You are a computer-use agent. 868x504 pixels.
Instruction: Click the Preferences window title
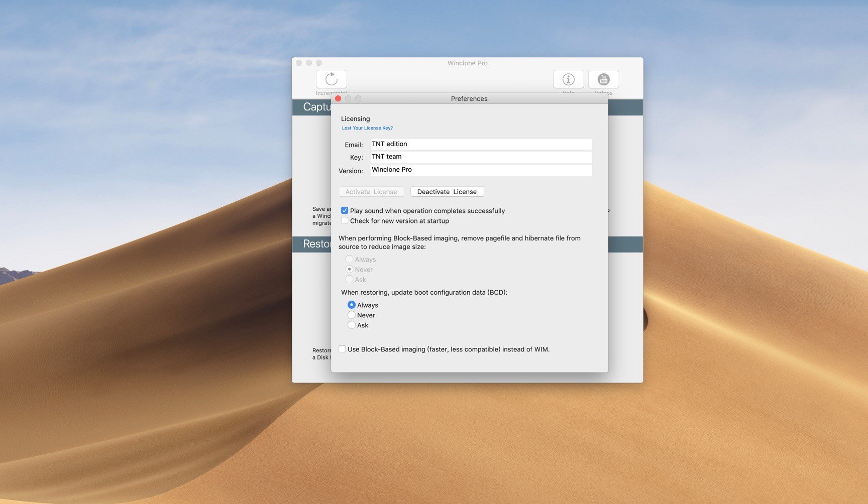click(469, 98)
